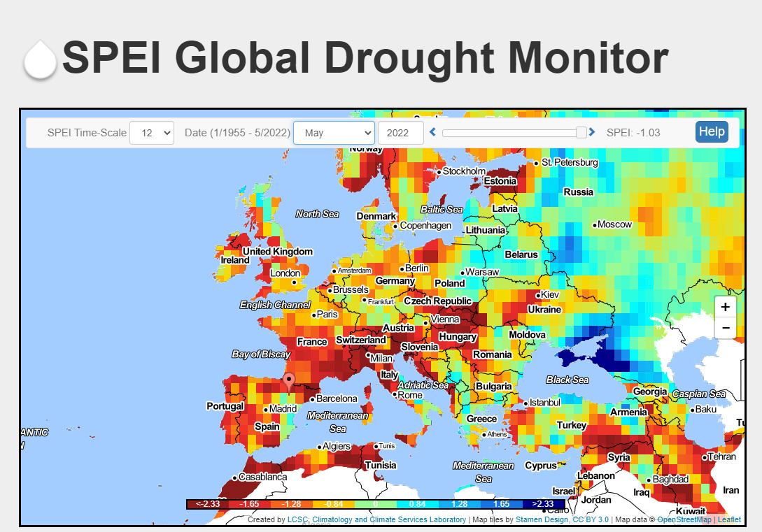Click the dark red <-2.33 legend swatch
762x532 pixels.
208,504
